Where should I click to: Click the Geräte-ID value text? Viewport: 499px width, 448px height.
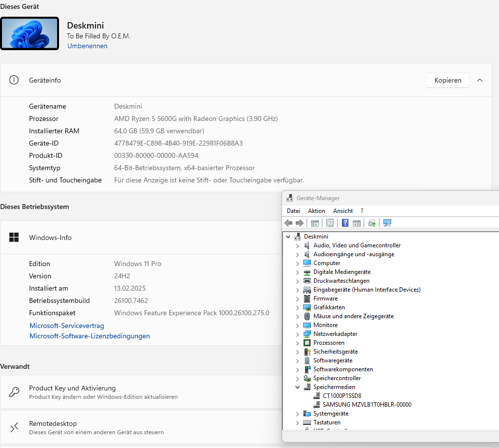click(x=178, y=143)
